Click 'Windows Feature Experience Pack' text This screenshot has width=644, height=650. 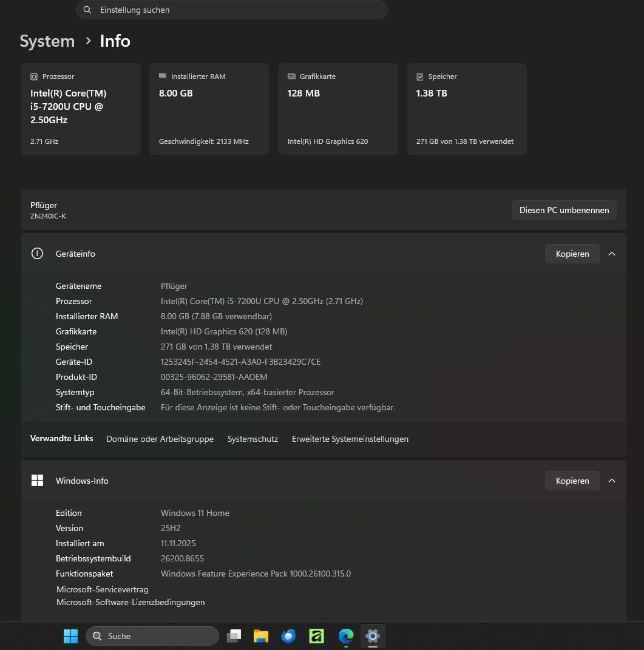point(256,574)
